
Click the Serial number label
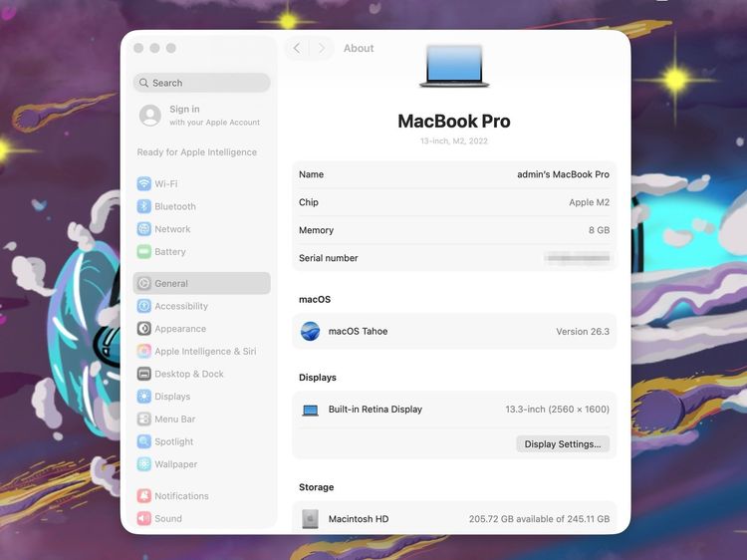tap(329, 258)
